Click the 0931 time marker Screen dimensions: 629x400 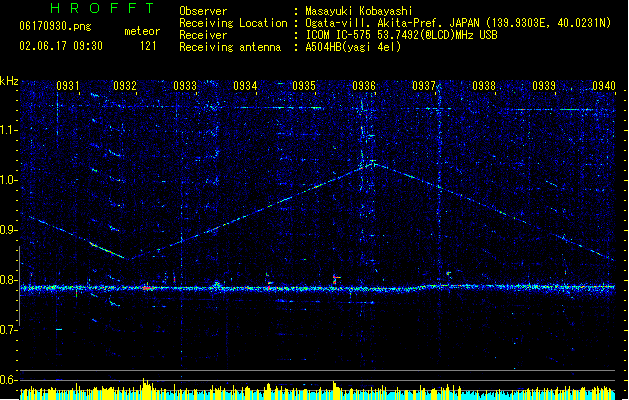pyautogui.click(x=67, y=86)
